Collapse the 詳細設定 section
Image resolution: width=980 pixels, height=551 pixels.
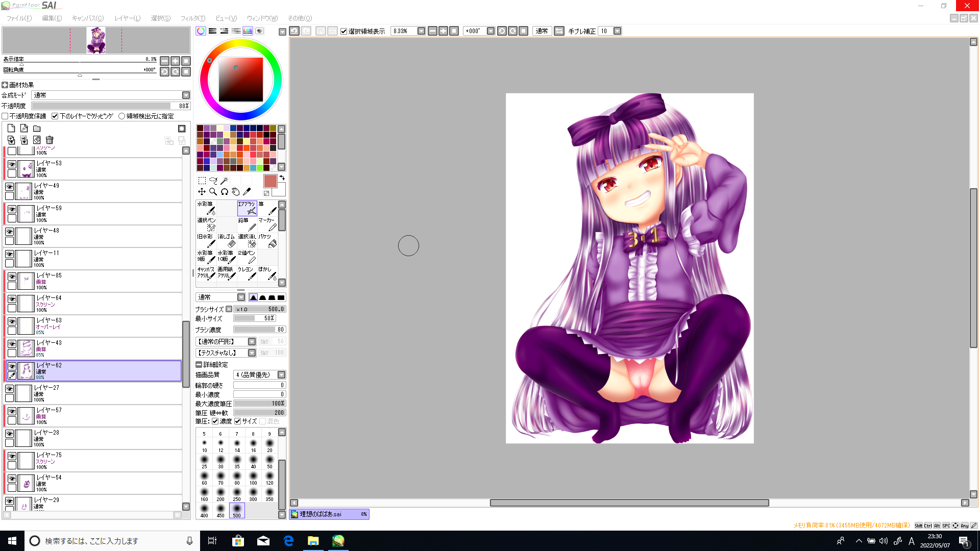click(199, 365)
